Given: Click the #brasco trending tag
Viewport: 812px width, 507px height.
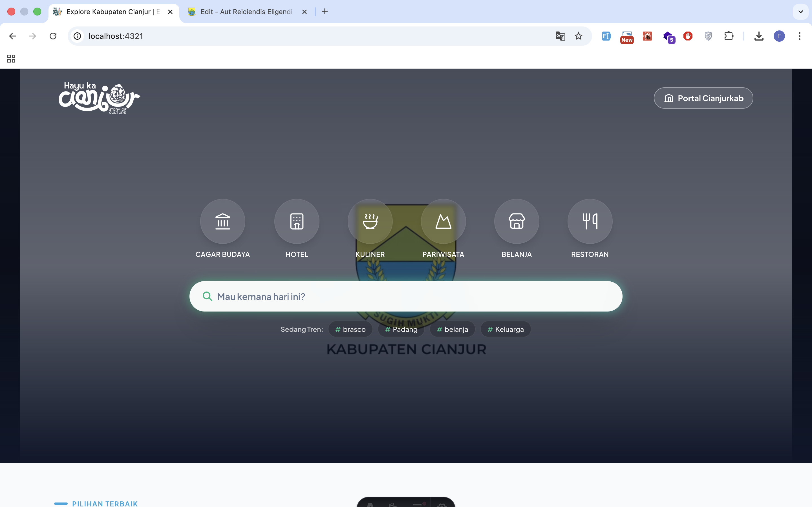Looking at the screenshot, I should [350, 329].
